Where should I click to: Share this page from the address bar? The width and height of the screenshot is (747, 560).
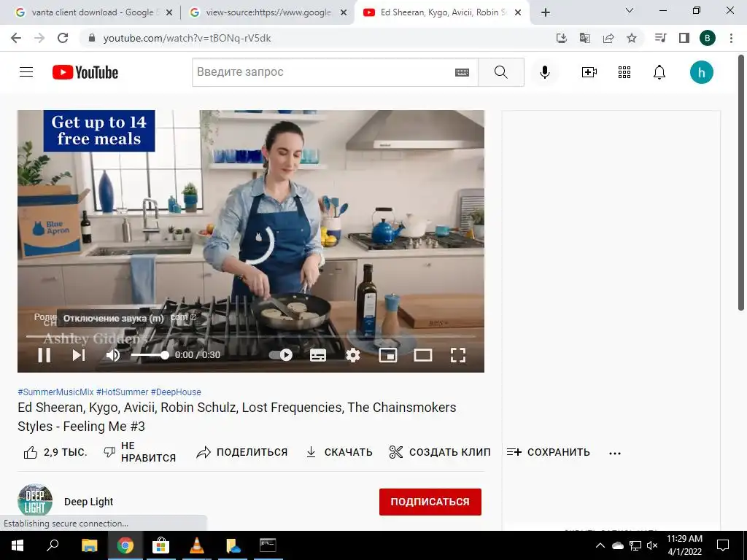[x=608, y=38]
